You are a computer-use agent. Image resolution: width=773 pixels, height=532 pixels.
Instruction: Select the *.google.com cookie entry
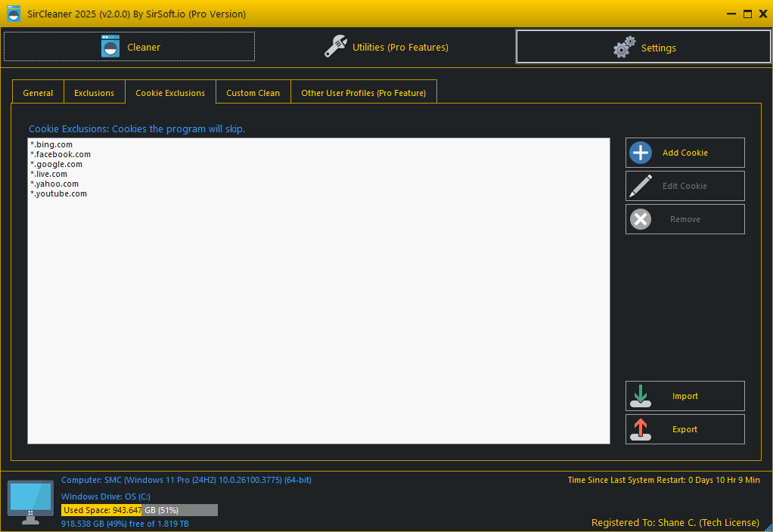[x=56, y=164]
